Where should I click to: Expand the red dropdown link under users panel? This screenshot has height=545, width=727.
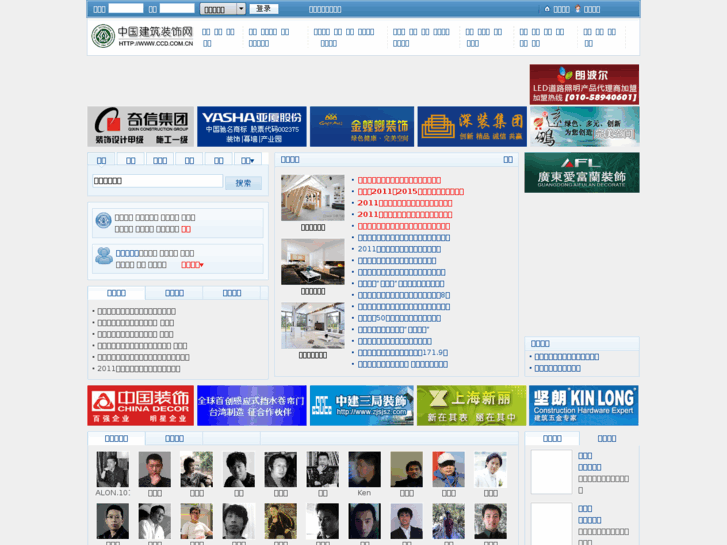pyautogui.click(x=192, y=265)
